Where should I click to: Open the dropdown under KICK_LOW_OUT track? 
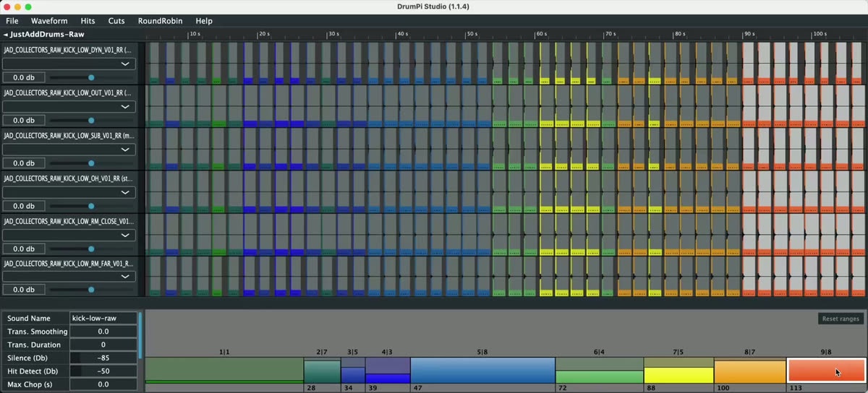69,106
